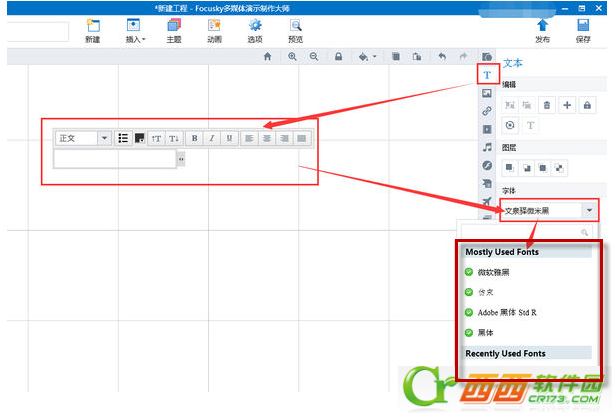612x413 pixels.
Task: Align text left
Action: pyautogui.click(x=249, y=139)
